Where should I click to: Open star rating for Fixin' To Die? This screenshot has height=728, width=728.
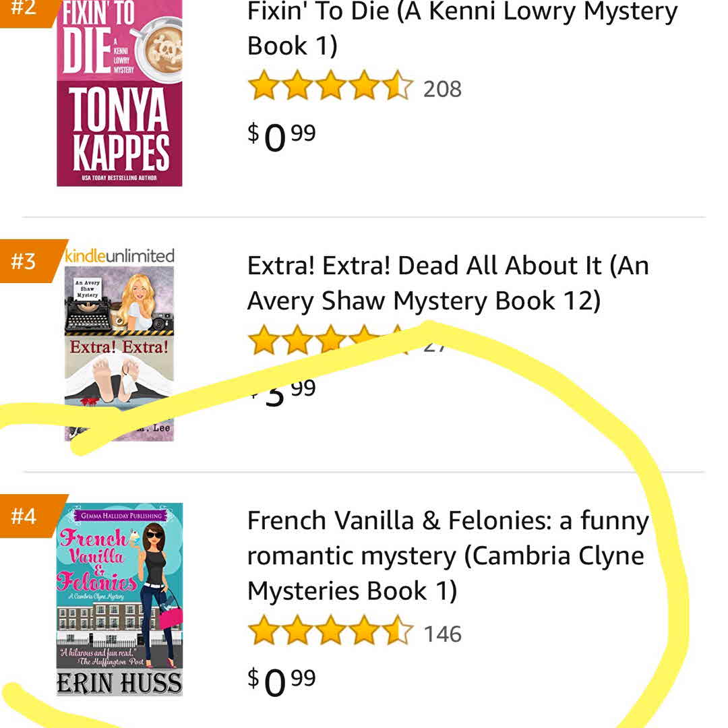click(330, 88)
